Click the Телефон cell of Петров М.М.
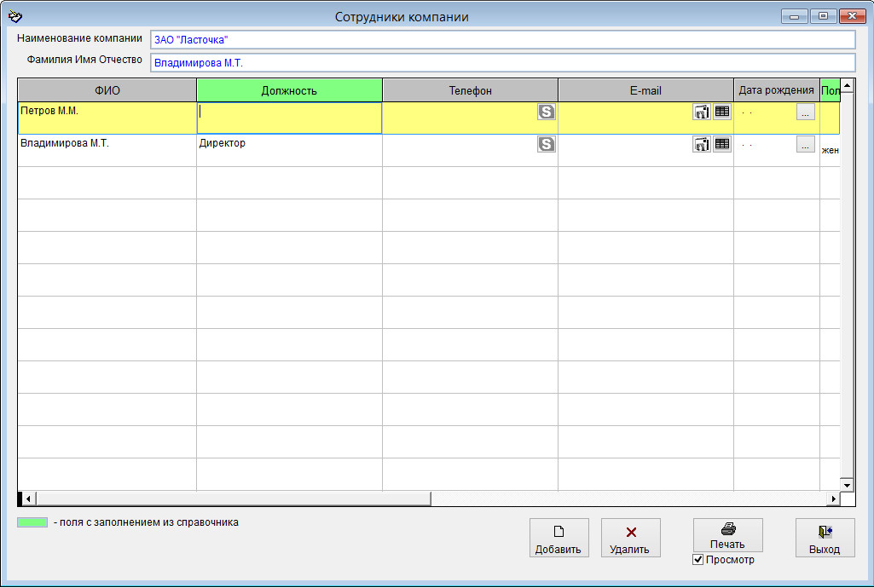874x588 pixels. [471, 118]
